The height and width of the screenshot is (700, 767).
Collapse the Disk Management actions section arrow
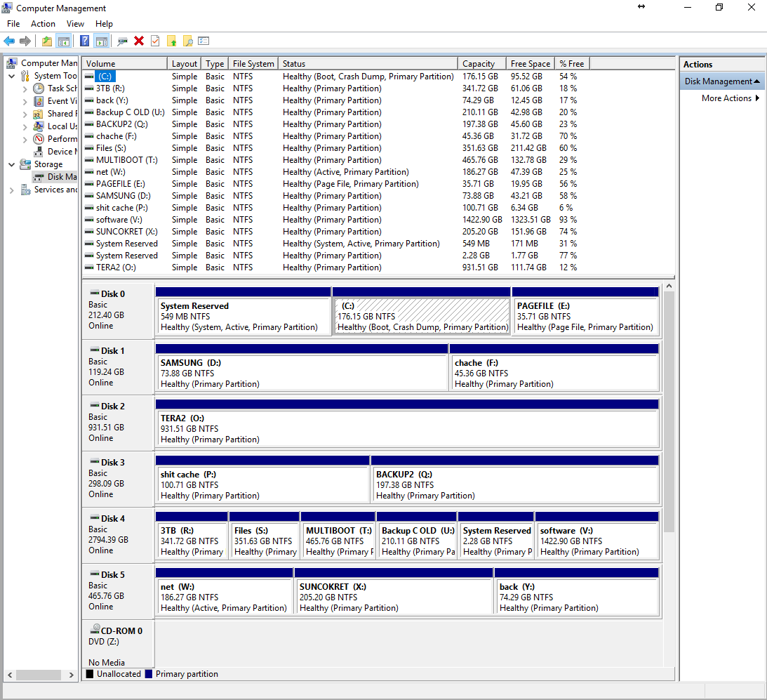pyautogui.click(x=756, y=81)
